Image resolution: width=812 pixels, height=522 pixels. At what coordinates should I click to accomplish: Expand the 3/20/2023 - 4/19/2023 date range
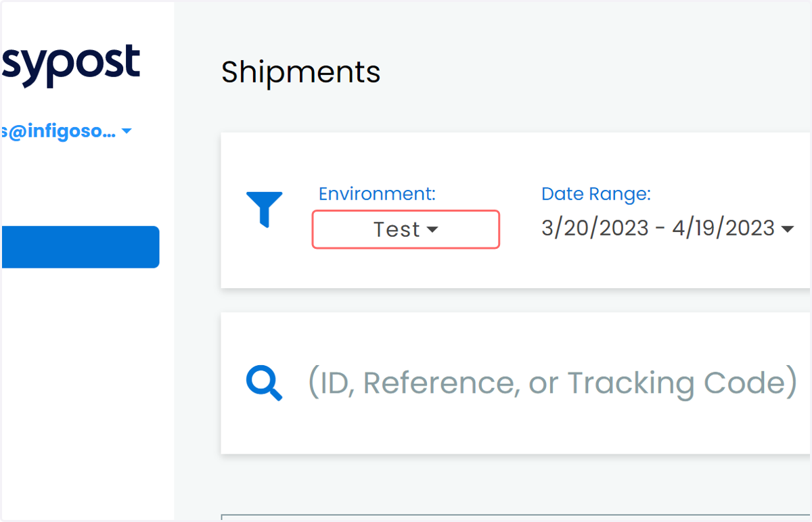(667, 229)
